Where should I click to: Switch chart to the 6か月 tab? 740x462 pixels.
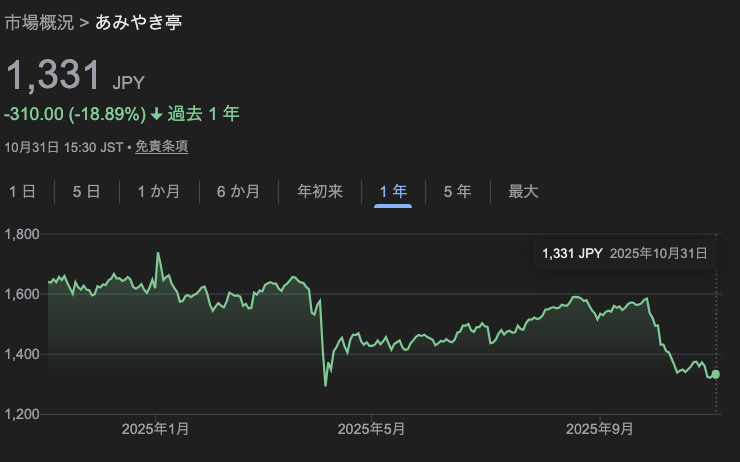pyautogui.click(x=238, y=192)
